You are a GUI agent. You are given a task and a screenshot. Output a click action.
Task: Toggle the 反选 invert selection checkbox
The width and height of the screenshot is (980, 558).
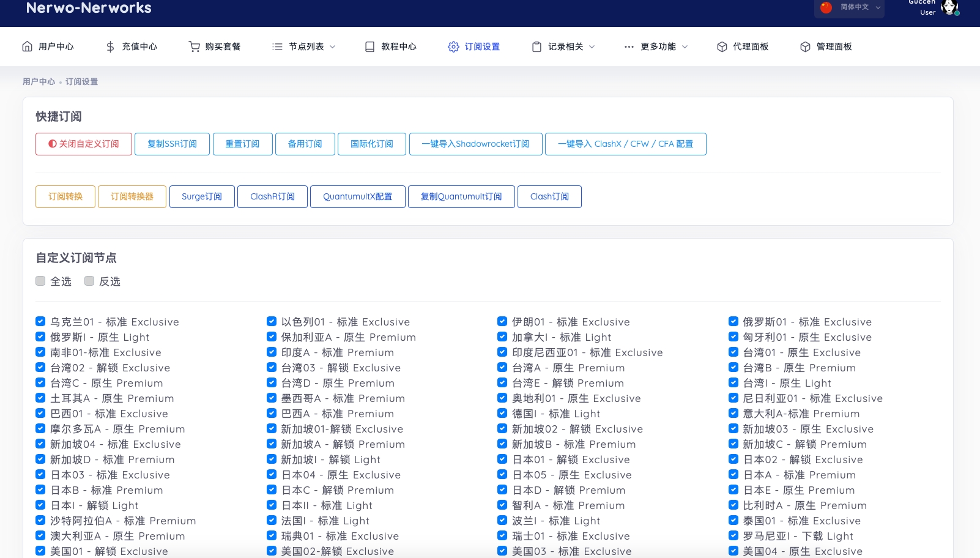(89, 281)
